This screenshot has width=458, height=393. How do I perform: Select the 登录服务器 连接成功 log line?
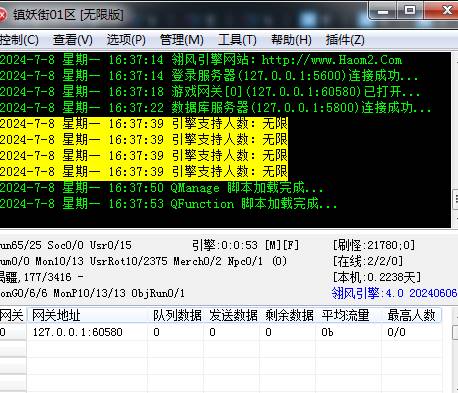tap(209, 76)
